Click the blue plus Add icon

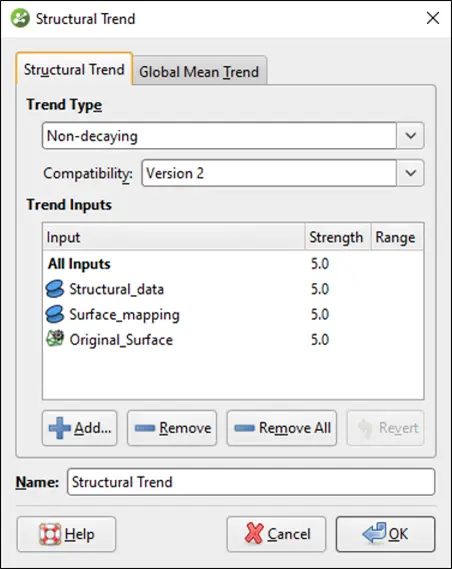pos(59,428)
